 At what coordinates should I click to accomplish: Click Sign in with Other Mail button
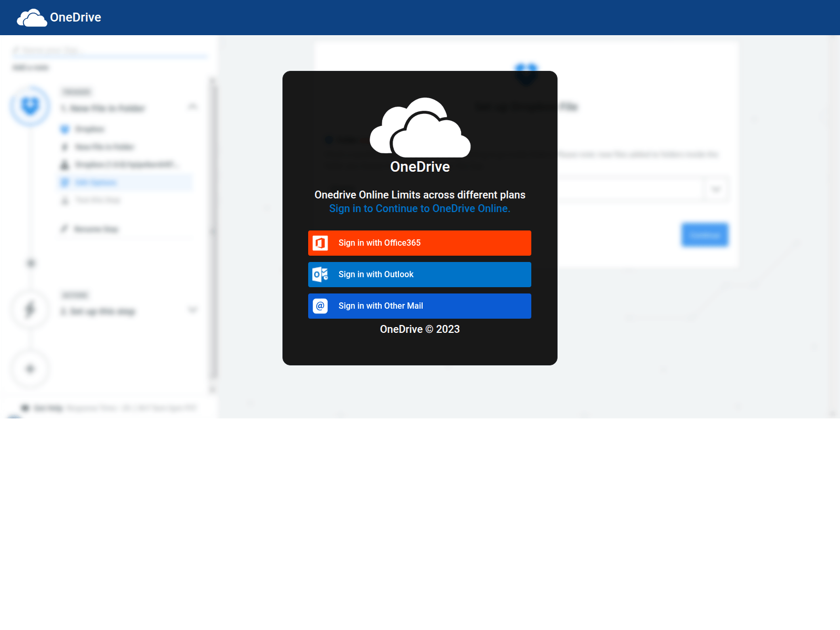coord(419,306)
